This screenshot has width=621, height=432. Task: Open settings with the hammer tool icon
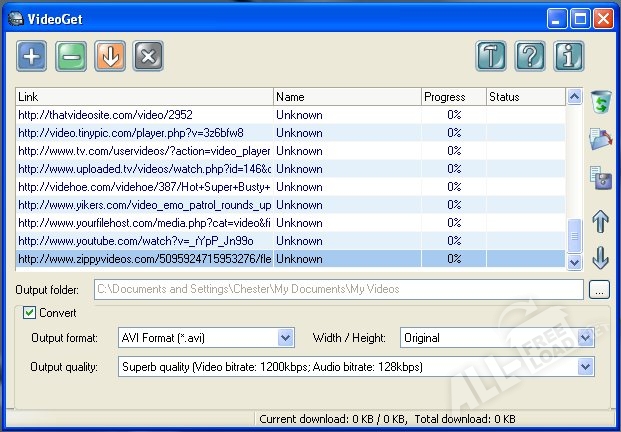pos(491,56)
